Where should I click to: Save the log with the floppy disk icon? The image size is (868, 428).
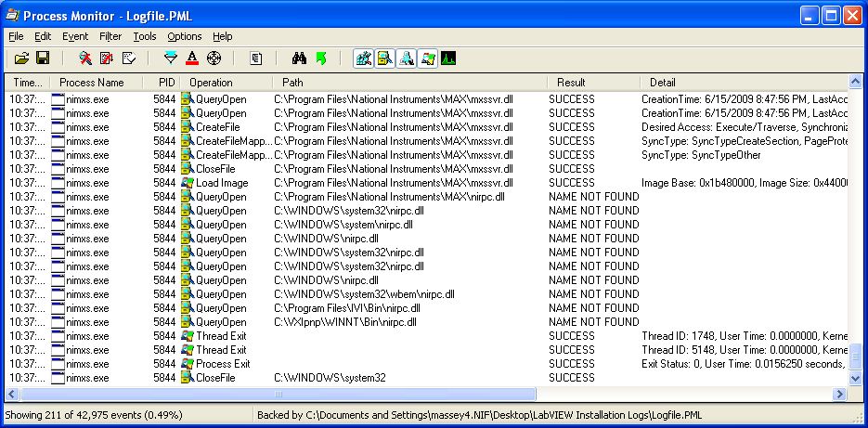42,58
